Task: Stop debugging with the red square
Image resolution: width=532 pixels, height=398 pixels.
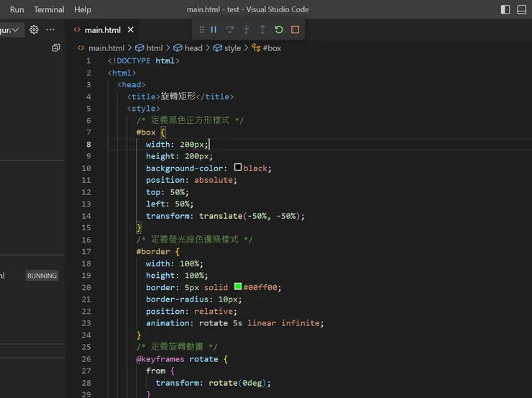Action: click(x=295, y=30)
